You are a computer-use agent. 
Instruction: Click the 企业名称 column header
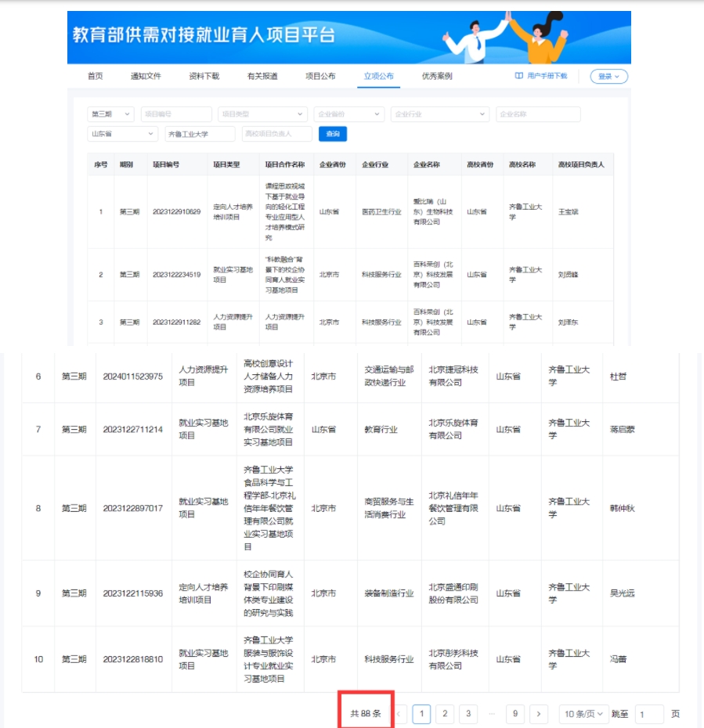(x=427, y=164)
